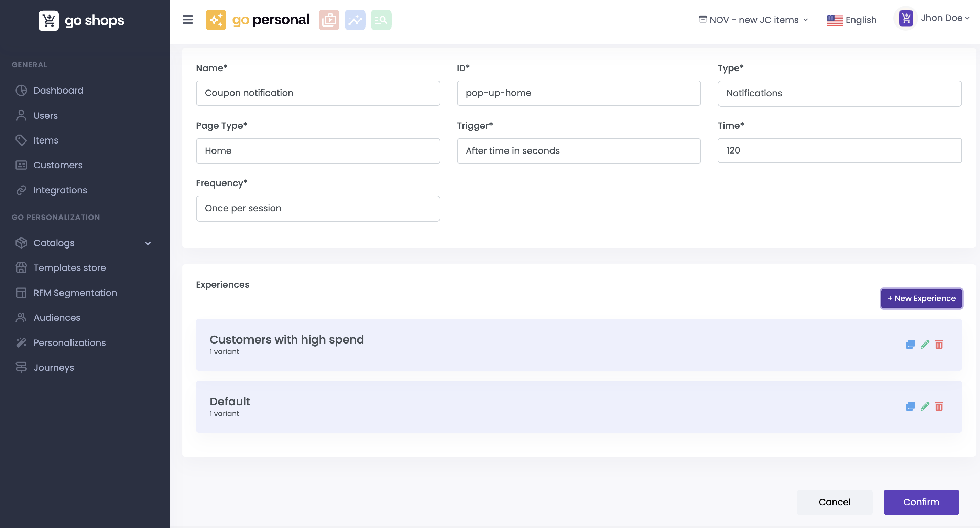980x528 pixels.
Task: Expand the Catalogs sidebar submenu
Action: (148, 243)
